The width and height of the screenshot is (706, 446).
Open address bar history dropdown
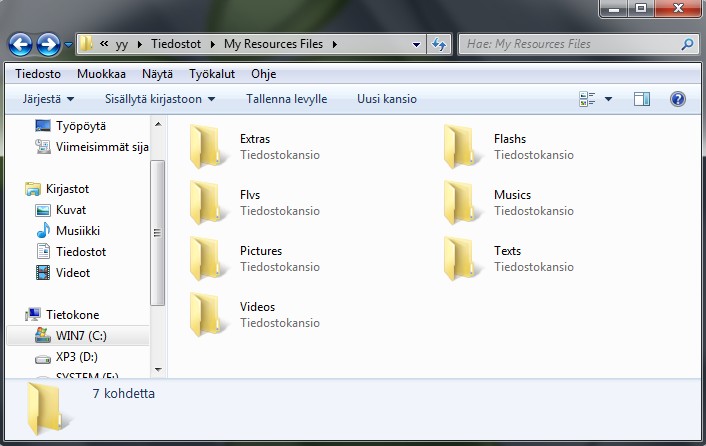tap(416, 44)
